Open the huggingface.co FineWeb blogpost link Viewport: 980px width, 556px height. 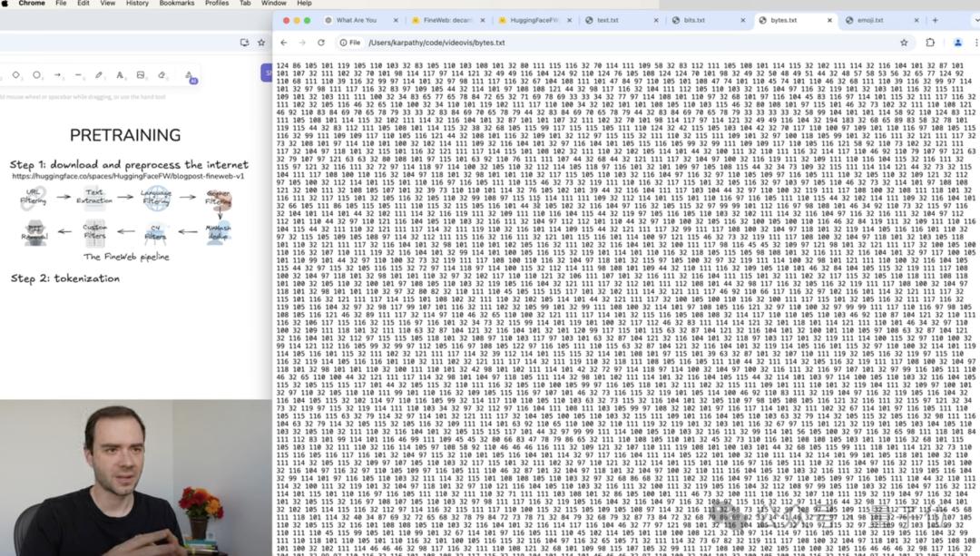click(x=128, y=176)
